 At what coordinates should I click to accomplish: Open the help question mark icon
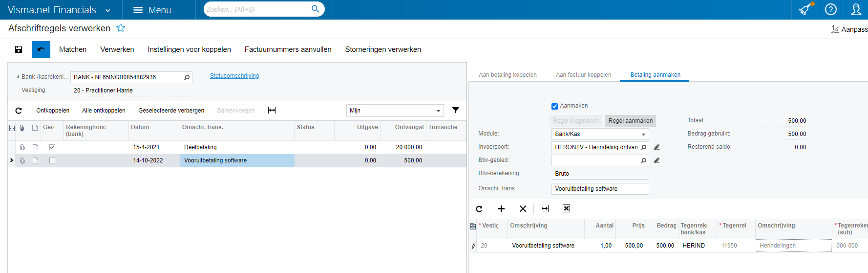831,9
